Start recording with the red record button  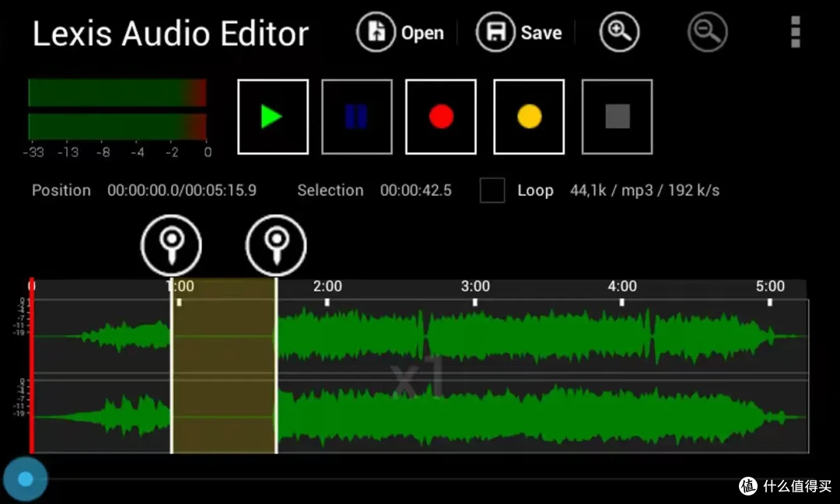pos(441,117)
